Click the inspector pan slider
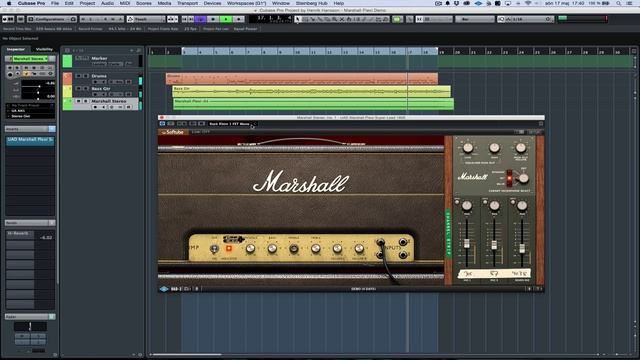The height and width of the screenshot is (360, 640). [x=38, y=93]
